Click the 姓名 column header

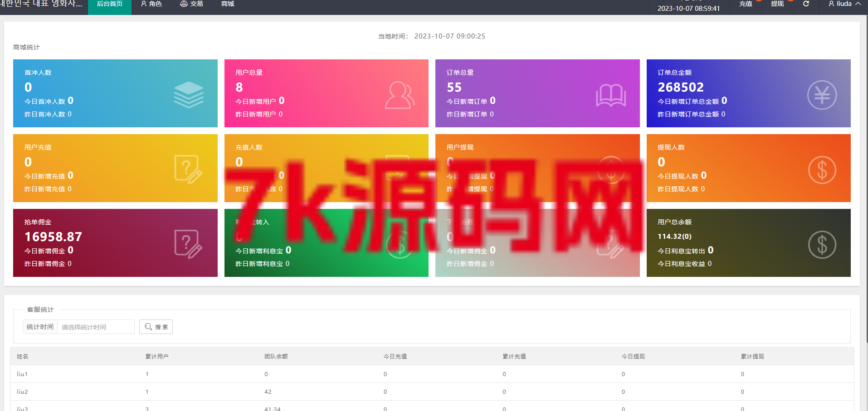[23, 357]
